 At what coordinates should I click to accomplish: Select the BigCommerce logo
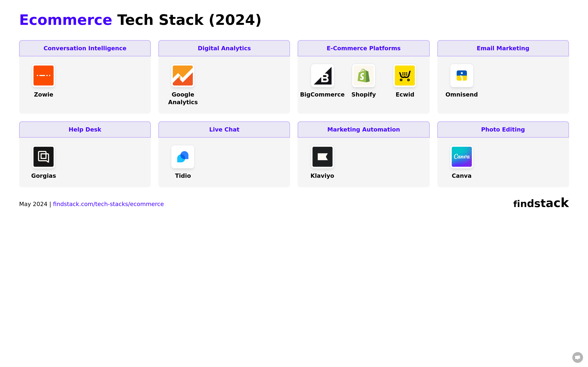323,76
